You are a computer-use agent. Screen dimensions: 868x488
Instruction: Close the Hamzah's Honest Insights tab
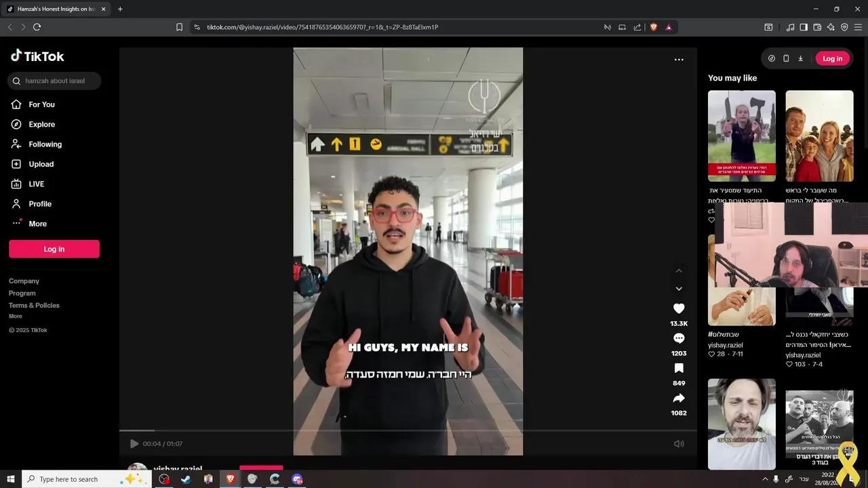click(103, 9)
